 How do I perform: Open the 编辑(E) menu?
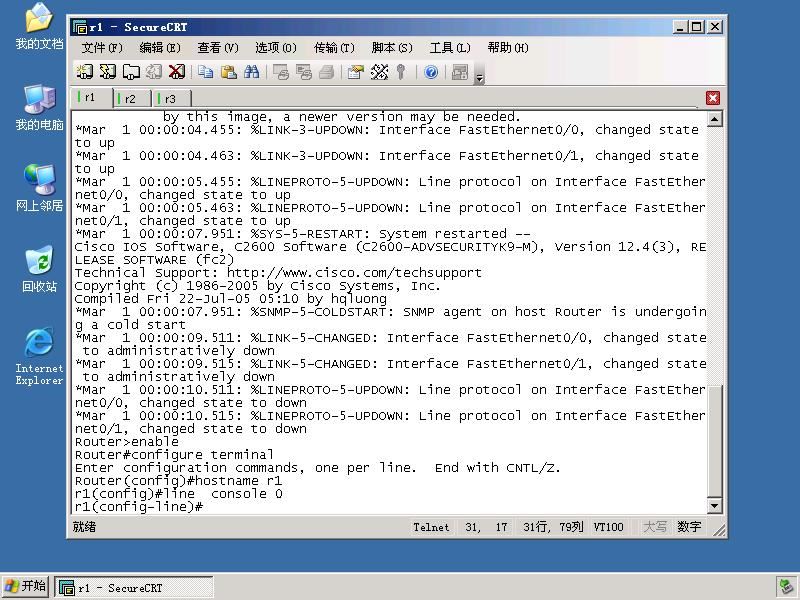click(x=160, y=48)
